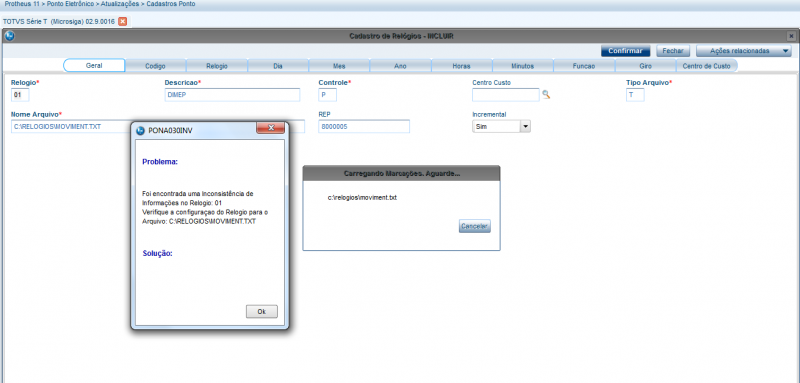This screenshot has width=800, height=383.
Task: Switch to the Geral tab
Action: tap(94, 66)
